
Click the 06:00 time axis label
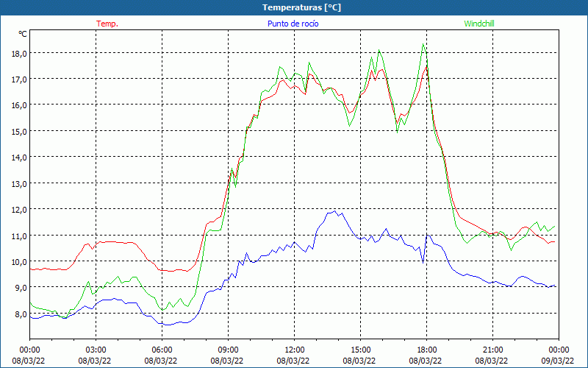[162, 350]
